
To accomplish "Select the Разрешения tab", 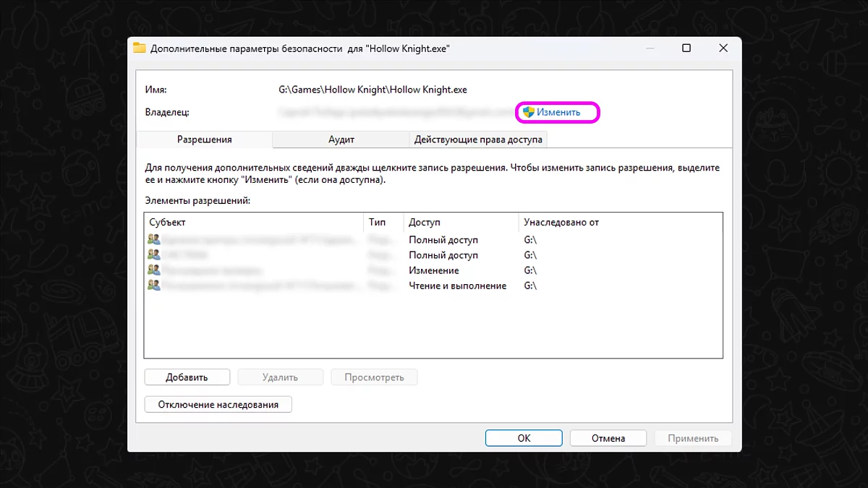I will click(205, 139).
